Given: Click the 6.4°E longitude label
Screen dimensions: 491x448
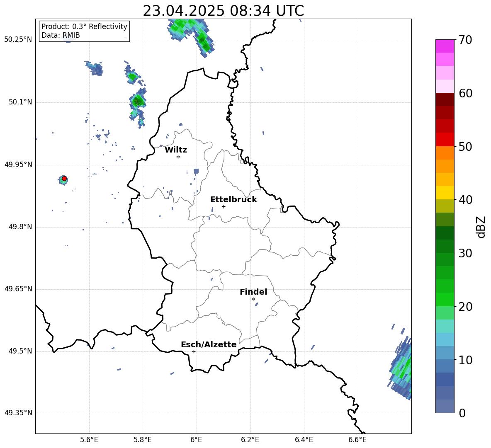Looking at the screenshot, I should coord(304,440).
